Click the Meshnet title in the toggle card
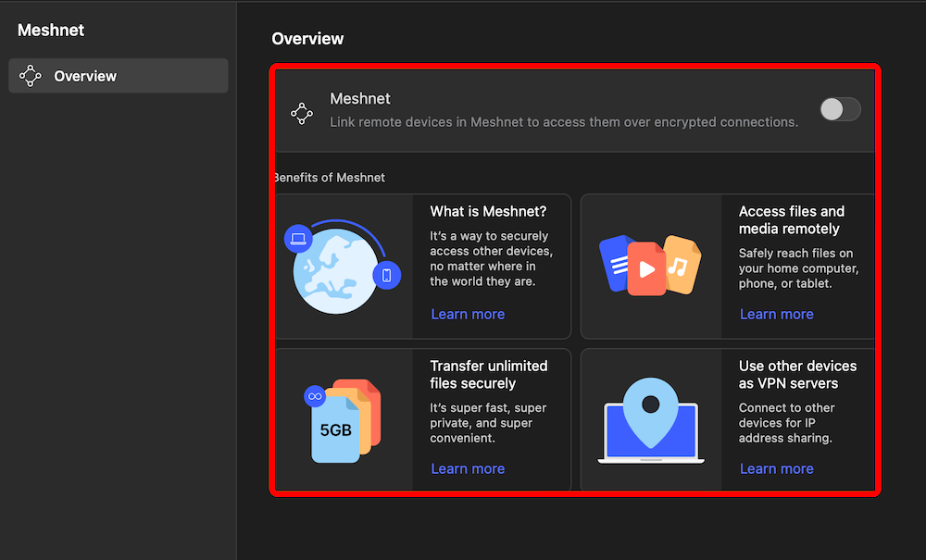The image size is (926, 560). [360, 98]
